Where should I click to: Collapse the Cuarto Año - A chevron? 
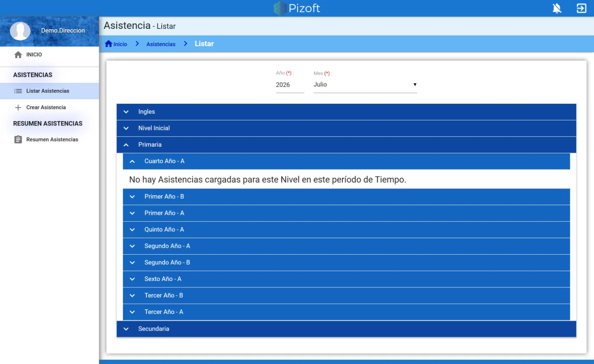(132, 161)
